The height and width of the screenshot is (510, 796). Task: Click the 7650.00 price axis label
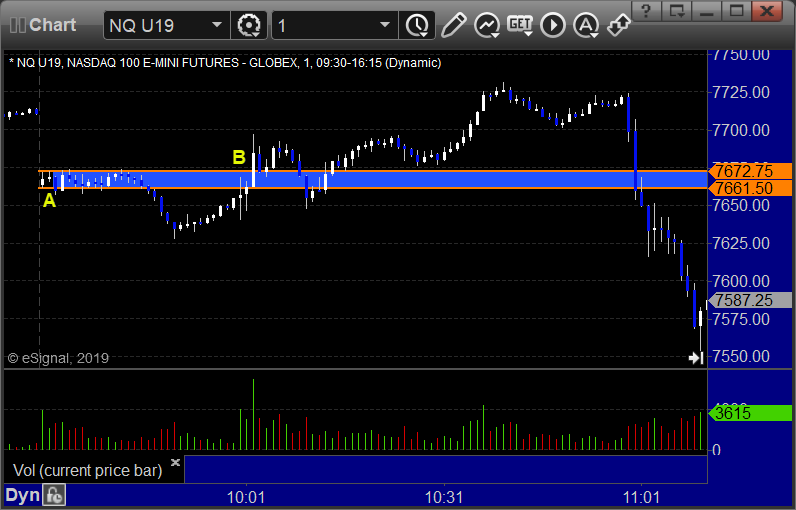click(x=741, y=206)
